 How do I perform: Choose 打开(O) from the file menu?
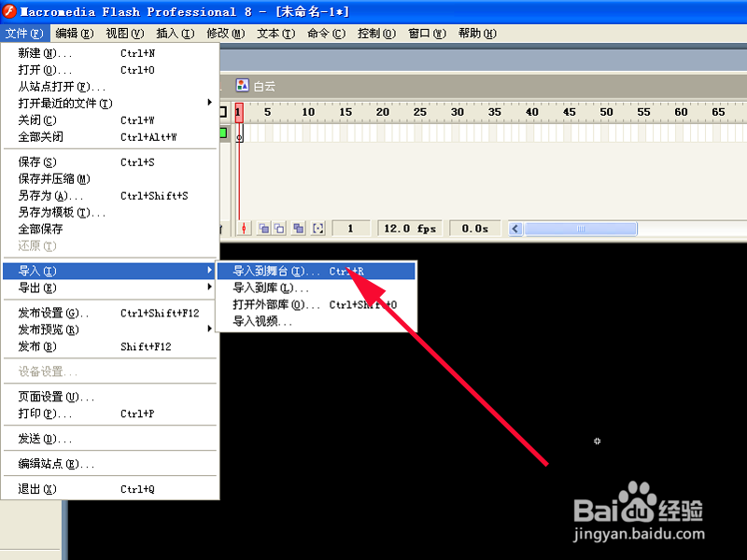[x=109, y=70]
